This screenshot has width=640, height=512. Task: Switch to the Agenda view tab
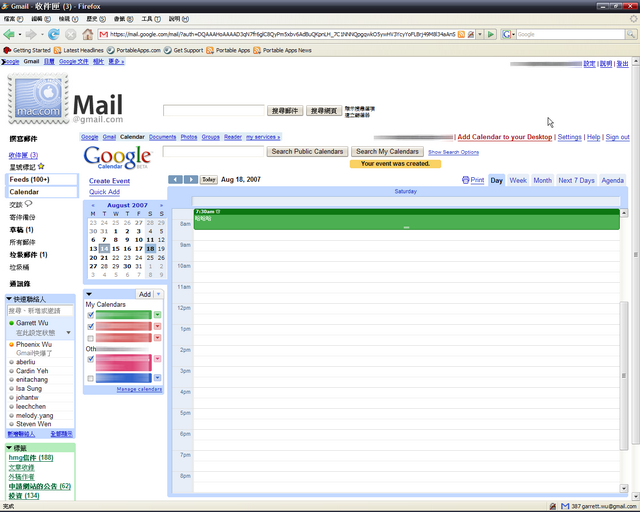(612, 180)
